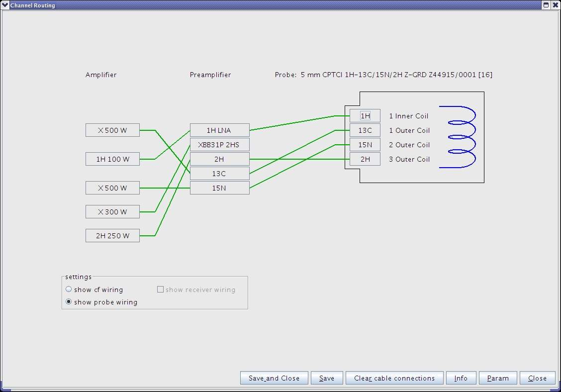This screenshot has height=392, width=561.
Task: Select the 1H 100 W amplifier box
Action: (x=112, y=159)
